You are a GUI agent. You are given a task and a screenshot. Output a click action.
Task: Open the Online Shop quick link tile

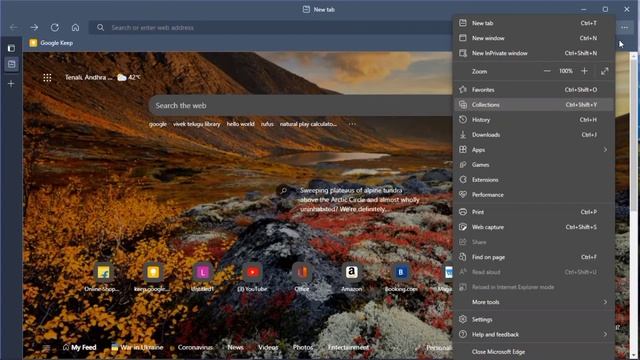pyautogui.click(x=103, y=278)
